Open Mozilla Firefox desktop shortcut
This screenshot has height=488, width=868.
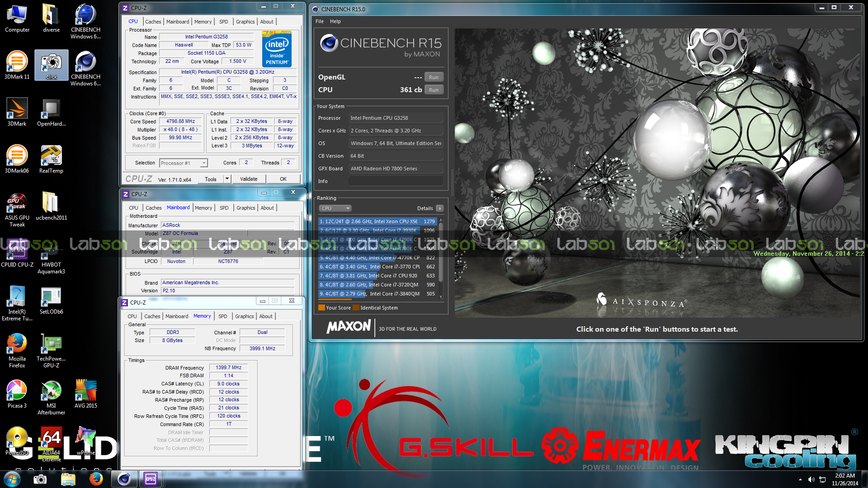17,351
